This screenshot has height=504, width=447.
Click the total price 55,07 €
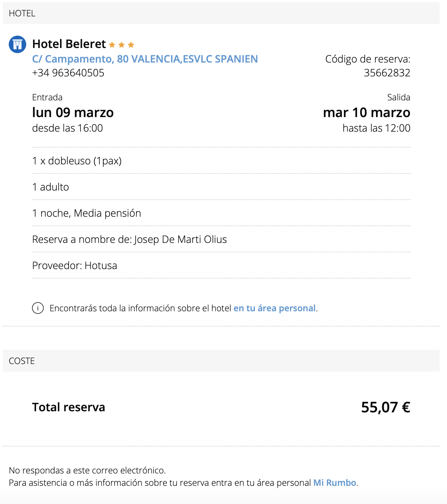click(x=385, y=407)
